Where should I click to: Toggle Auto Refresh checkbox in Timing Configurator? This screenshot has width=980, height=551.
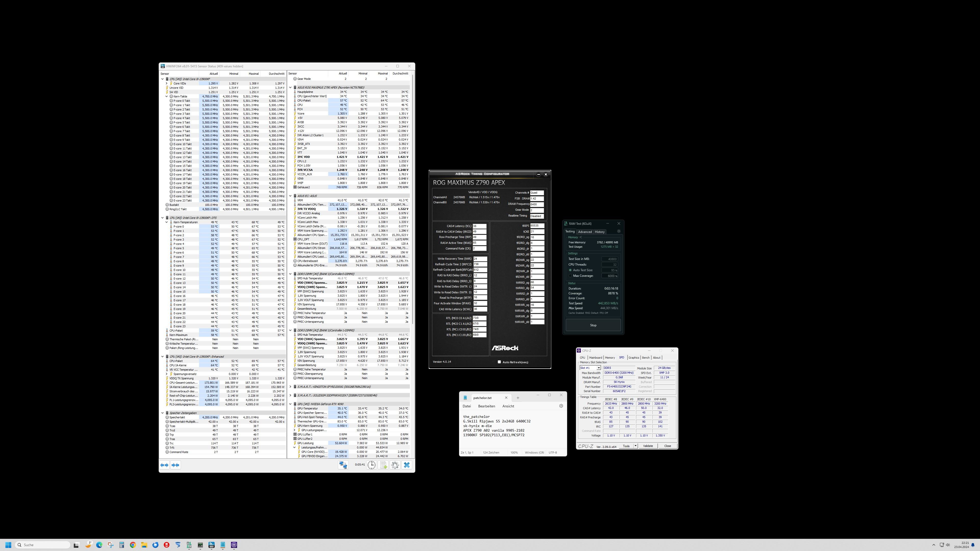499,362
